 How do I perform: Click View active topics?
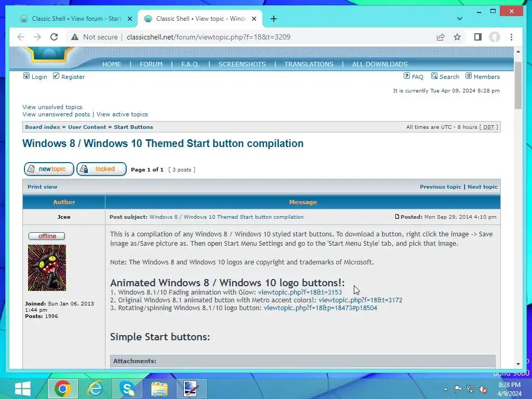point(122,114)
